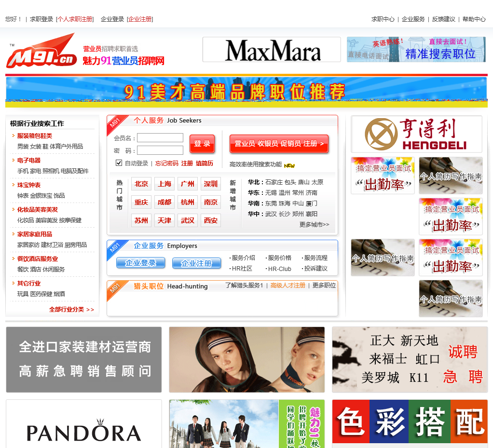
Task: Open the HR-Club link
Action: 278,269
